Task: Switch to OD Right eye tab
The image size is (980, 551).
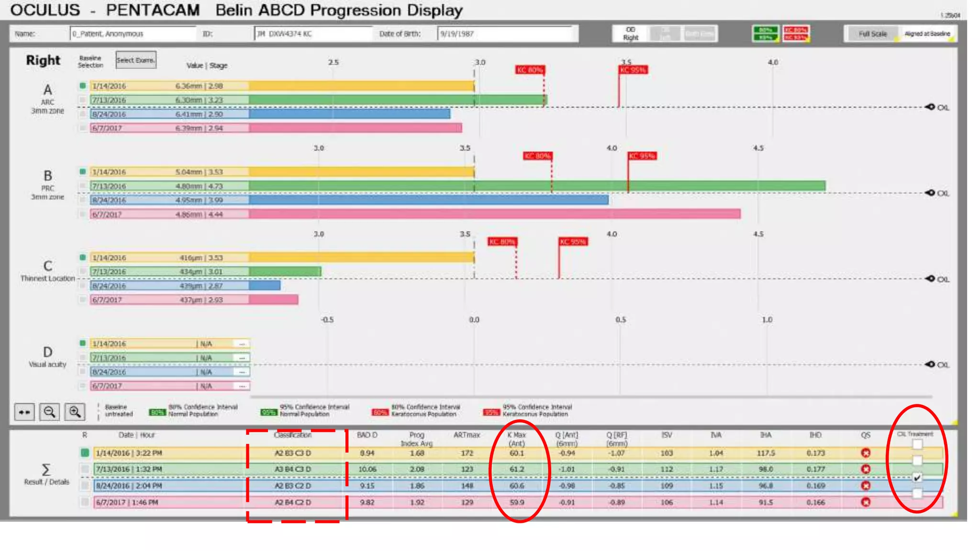Action: point(630,33)
